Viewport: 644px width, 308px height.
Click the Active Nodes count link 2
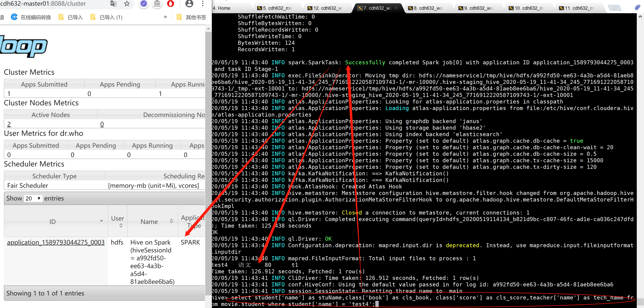click(9, 124)
